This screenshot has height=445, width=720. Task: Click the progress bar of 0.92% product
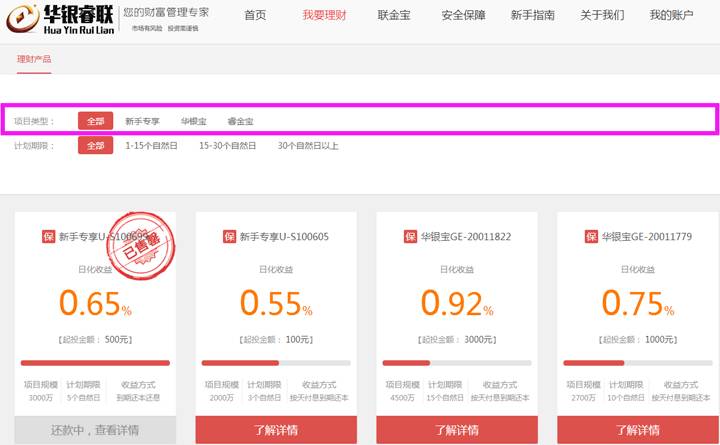pos(457,363)
